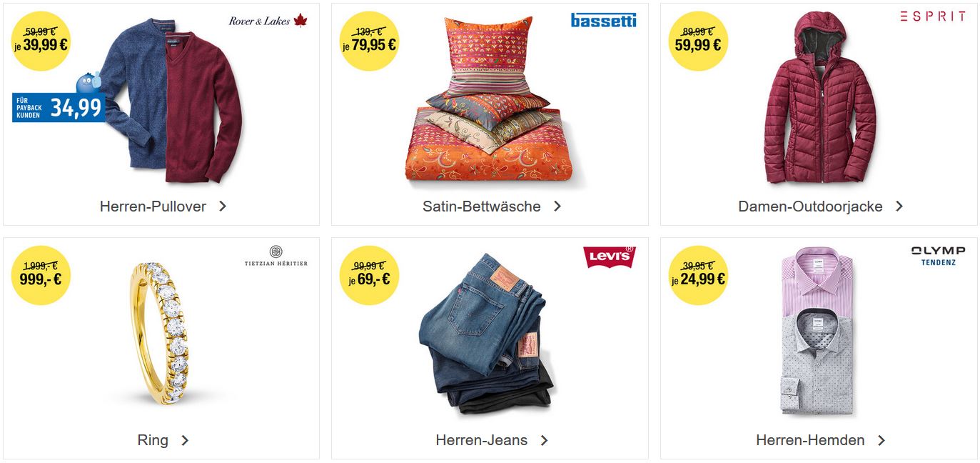Click the blue Payback 34,99 badge

coord(59,107)
